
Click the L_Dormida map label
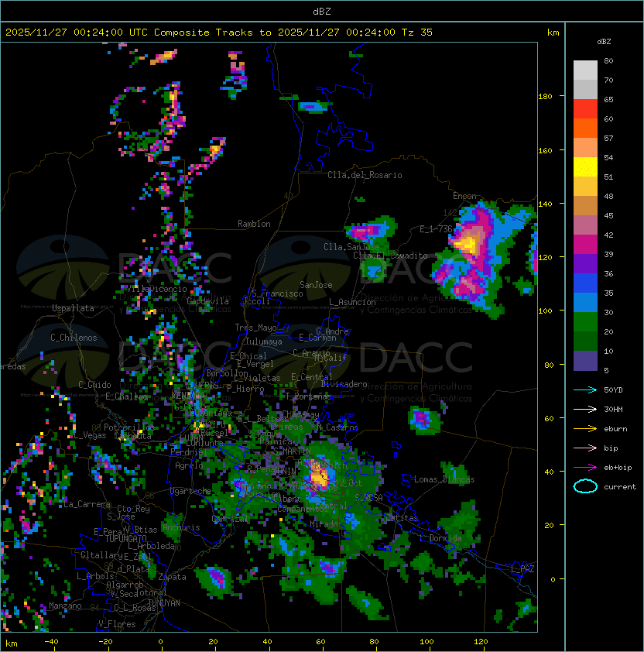(x=440, y=538)
